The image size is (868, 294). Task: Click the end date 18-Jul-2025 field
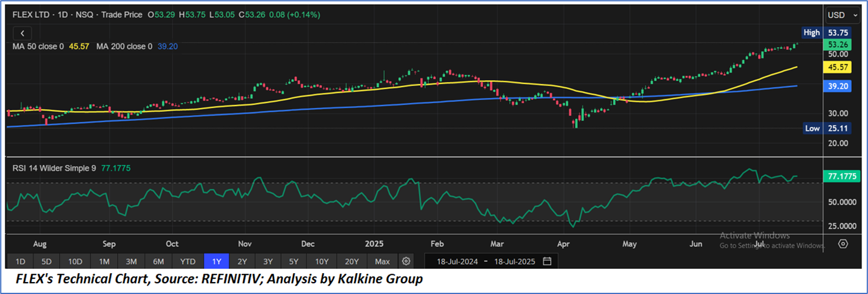(x=514, y=261)
